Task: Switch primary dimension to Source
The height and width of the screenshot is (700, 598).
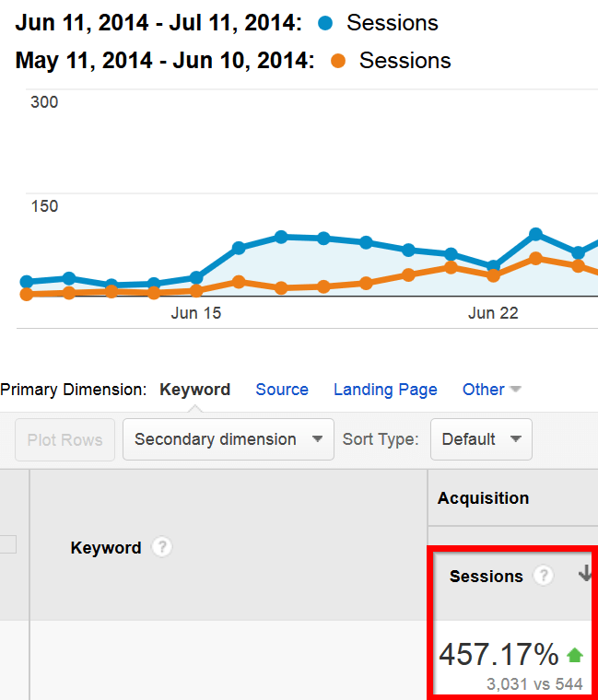Action: [282, 390]
